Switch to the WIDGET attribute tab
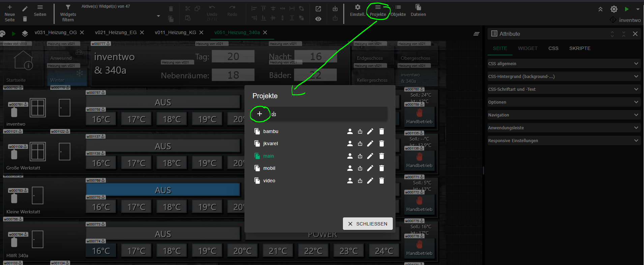The height and width of the screenshot is (265, 644). (x=528, y=48)
